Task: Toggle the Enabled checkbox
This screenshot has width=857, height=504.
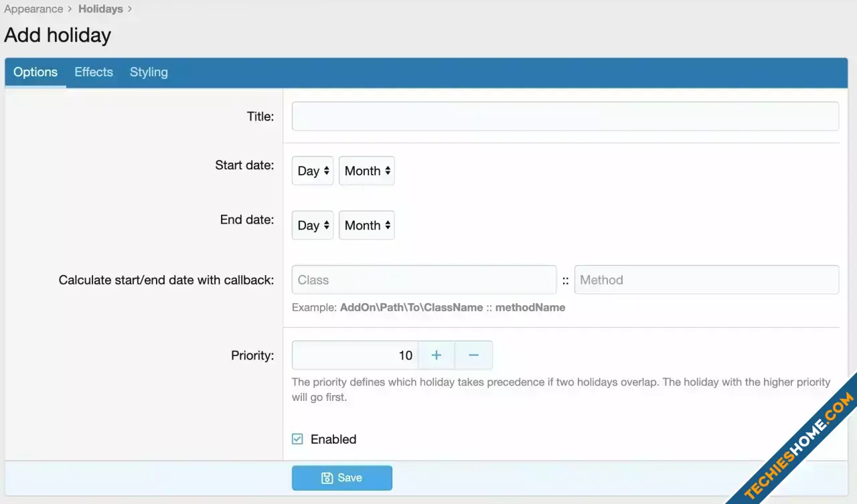Action: pos(297,439)
